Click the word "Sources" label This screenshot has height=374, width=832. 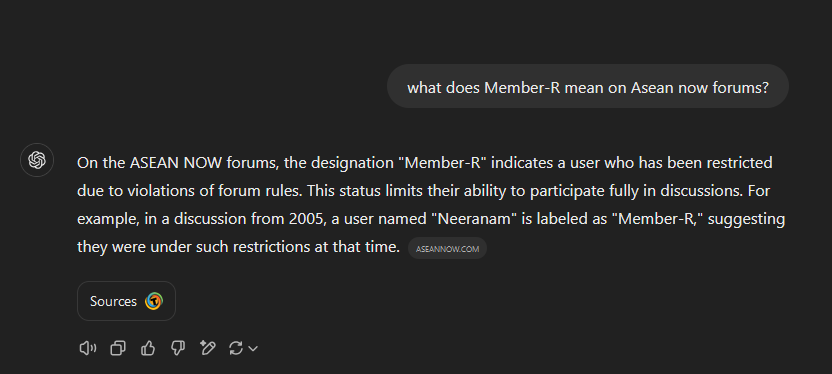point(114,301)
